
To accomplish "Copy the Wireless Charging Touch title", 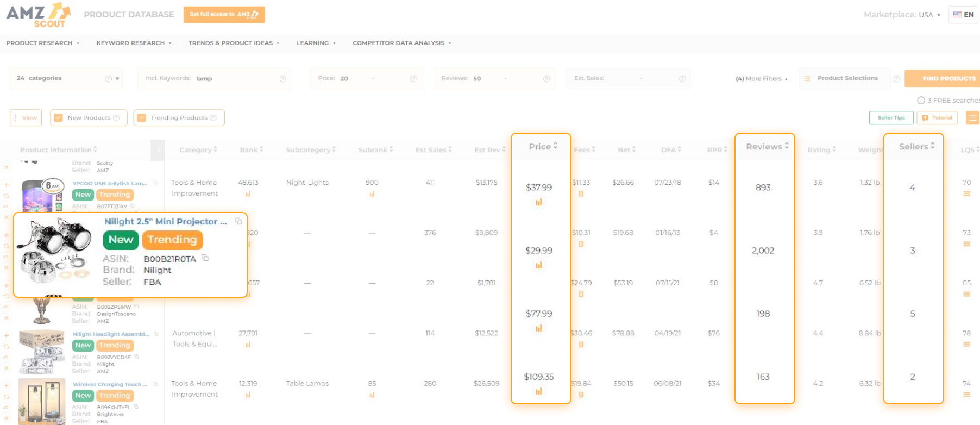I will point(156,384).
